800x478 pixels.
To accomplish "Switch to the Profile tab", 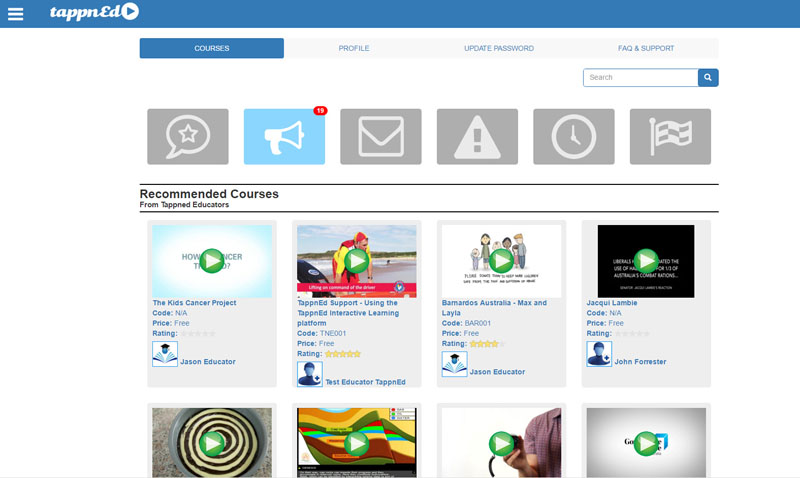I will pyautogui.click(x=354, y=48).
